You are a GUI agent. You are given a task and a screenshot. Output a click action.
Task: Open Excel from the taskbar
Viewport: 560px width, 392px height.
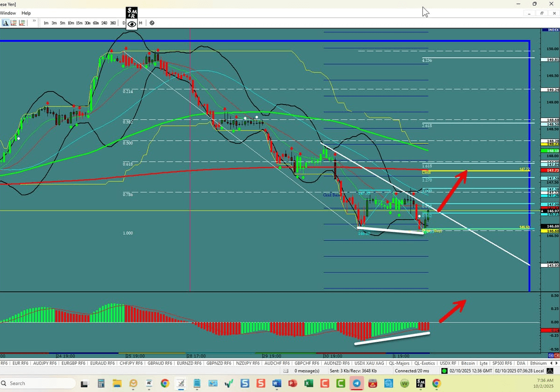[x=309, y=384]
